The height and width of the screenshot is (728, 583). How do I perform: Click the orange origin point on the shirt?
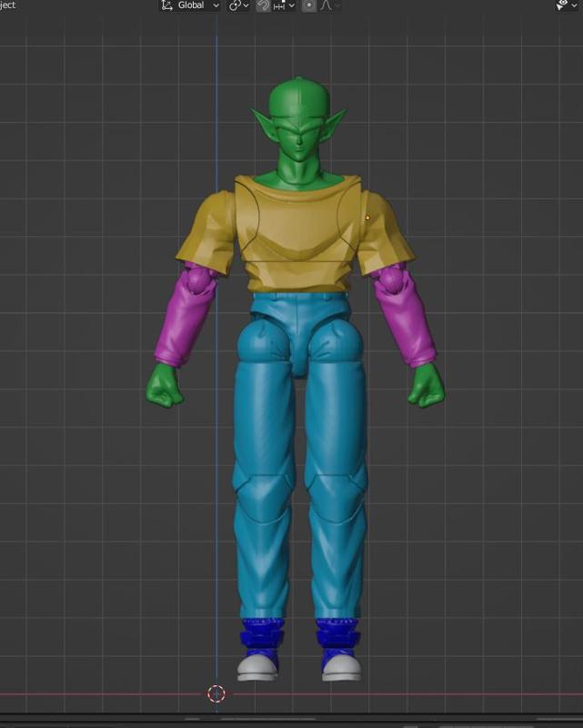(367, 217)
